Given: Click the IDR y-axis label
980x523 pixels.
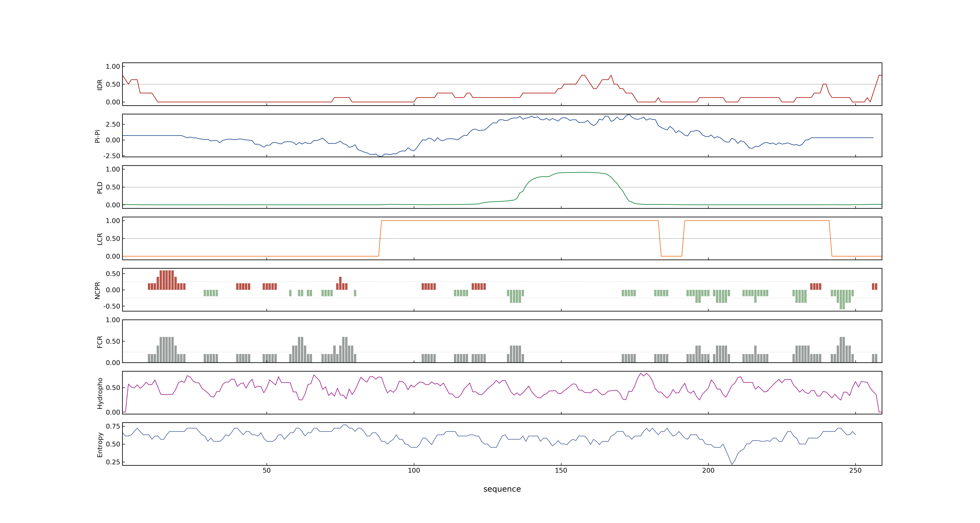Looking at the screenshot, I should click(100, 85).
